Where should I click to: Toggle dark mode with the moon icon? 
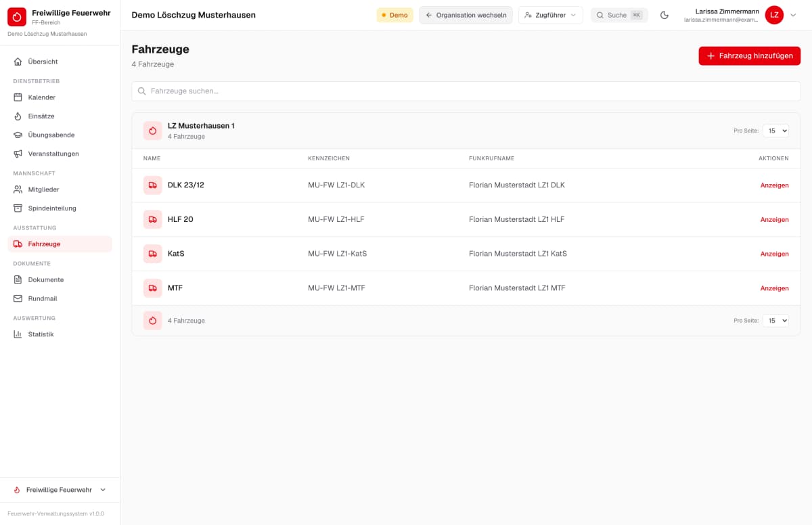(664, 15)
